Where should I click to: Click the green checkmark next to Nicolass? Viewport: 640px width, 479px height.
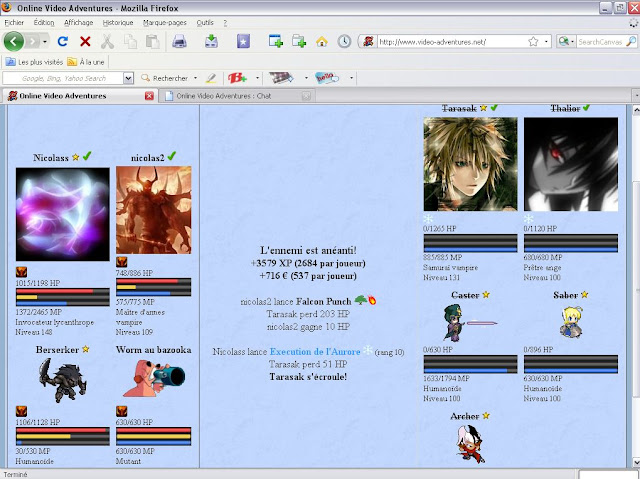pyautogui.click(x=87, y=156)
